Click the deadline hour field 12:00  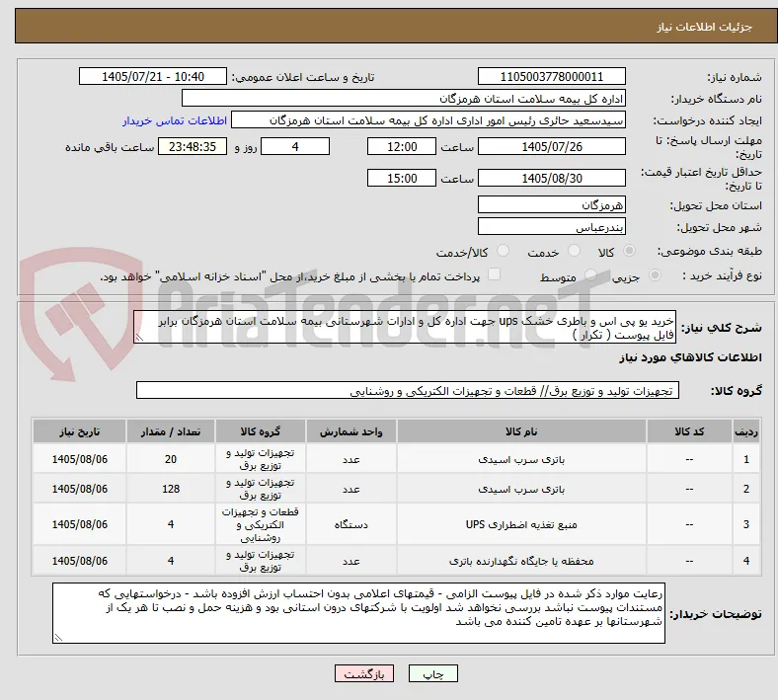pos(402,146)
